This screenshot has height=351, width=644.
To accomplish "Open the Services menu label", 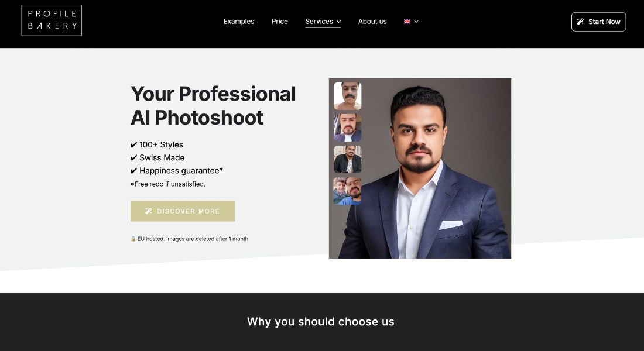I will tap(319, 22).
